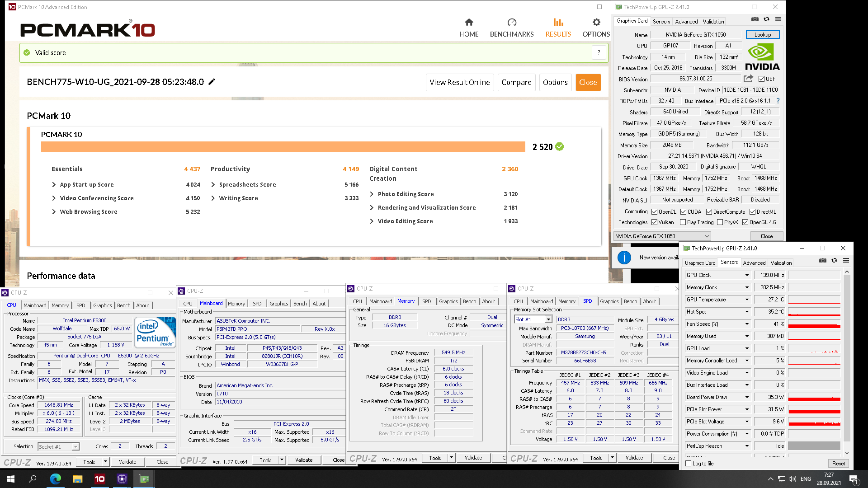Open GPU Clock sensor dropdown
The width and height of the screenshot is (868, 488).
(747, 275)
